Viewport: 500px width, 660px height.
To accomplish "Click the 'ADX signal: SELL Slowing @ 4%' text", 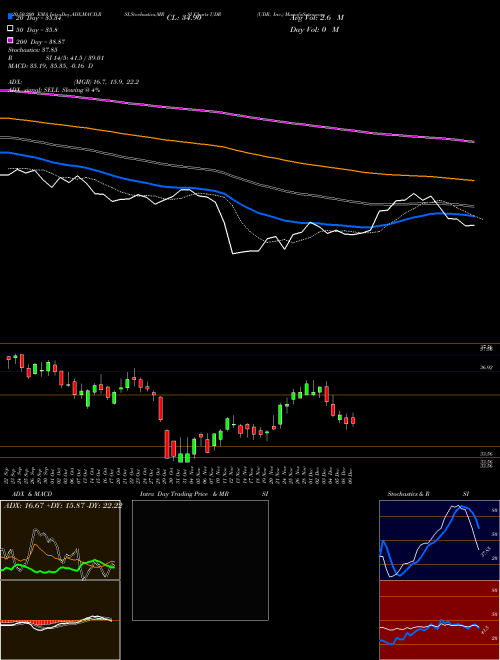I will (x=54, y=90).
